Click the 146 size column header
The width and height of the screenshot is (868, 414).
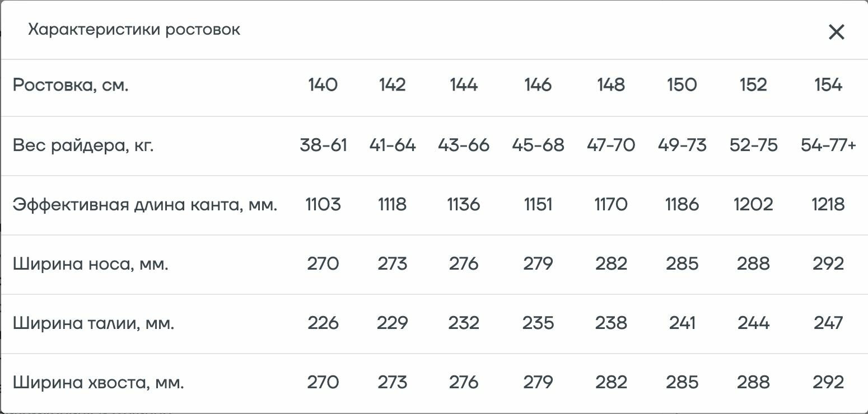tap(538, 85)
